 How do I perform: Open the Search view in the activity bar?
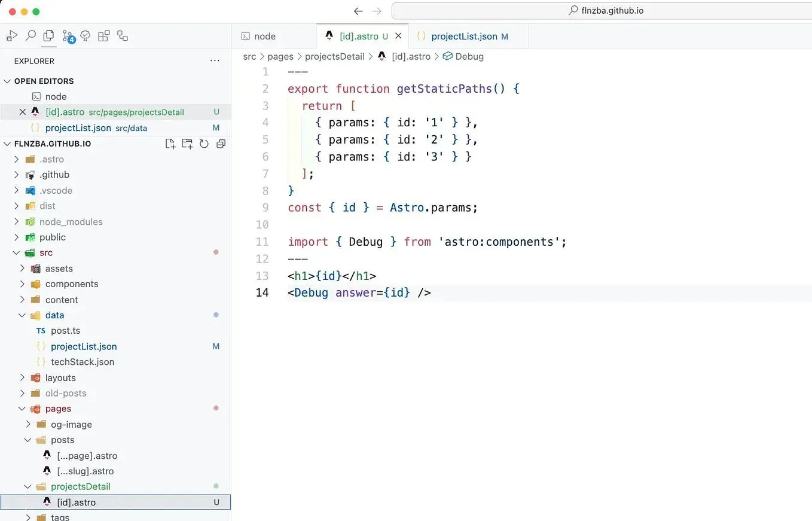click(x=30, y=36)
